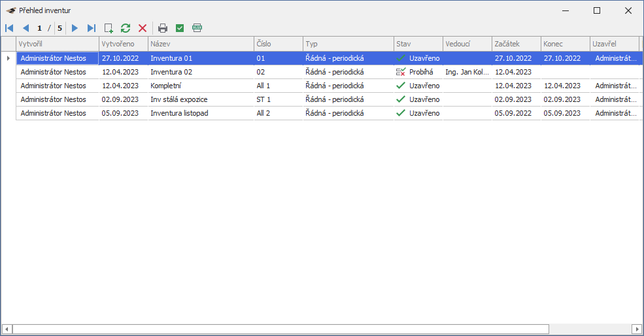Sort by the Vytvořil column header
Screen dimensions: 644x336
tap(58, 44)
